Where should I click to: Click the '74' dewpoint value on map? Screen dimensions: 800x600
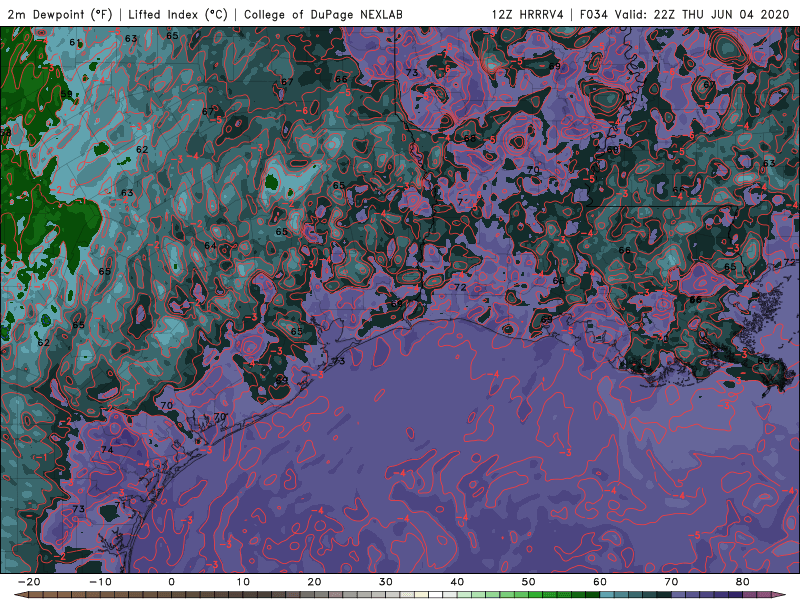[x=107, y=450]
